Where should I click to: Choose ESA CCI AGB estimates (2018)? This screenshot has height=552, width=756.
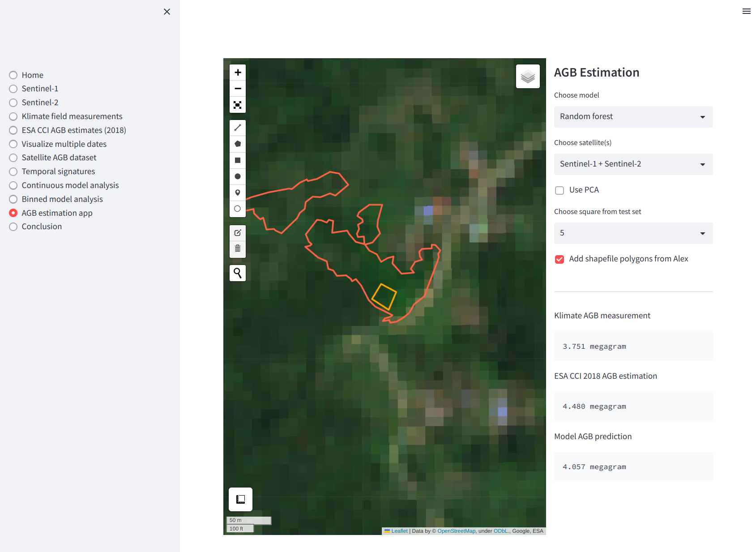[x=68, y=130]
